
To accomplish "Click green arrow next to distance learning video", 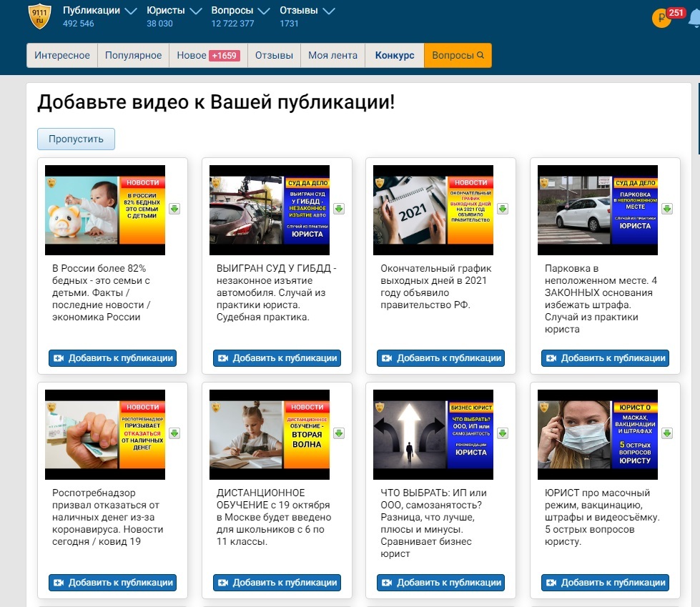I will pos(339,433).
